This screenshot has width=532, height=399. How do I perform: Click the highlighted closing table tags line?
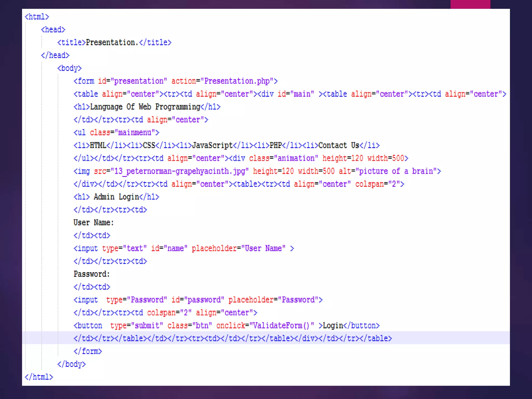point(232,338)
